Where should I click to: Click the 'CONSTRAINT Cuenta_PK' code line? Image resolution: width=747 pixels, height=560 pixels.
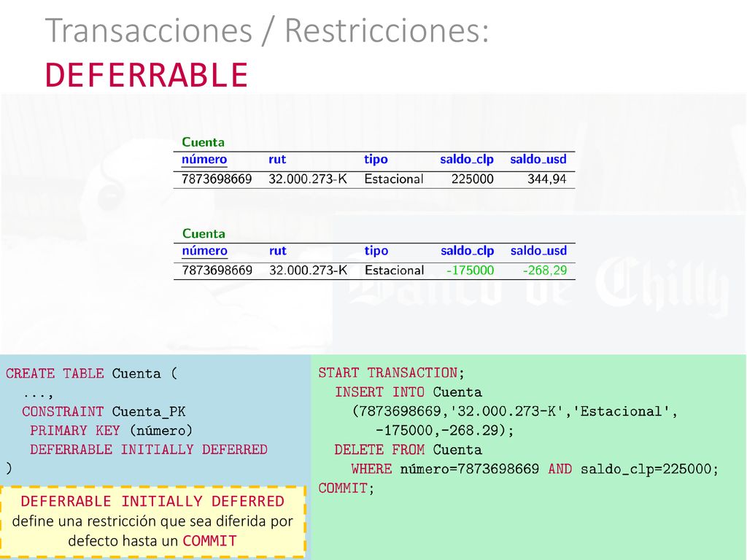click(104, 411)
